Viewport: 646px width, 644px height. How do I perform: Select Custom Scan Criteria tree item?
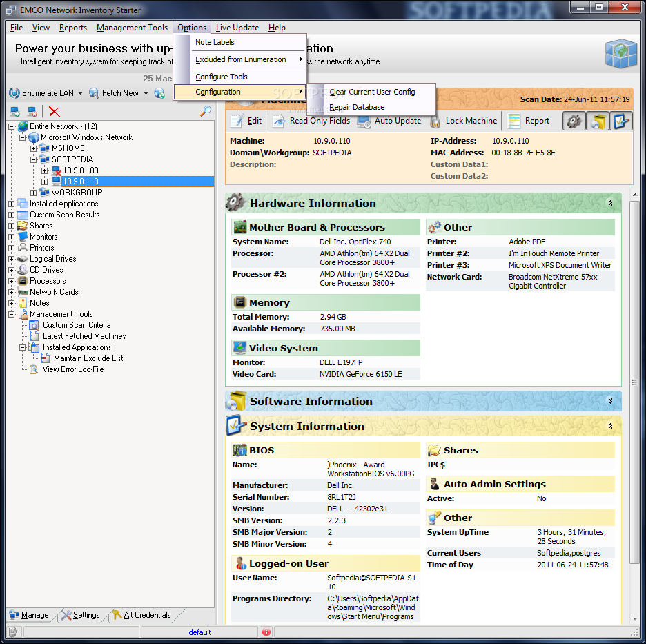click(77, 325)
